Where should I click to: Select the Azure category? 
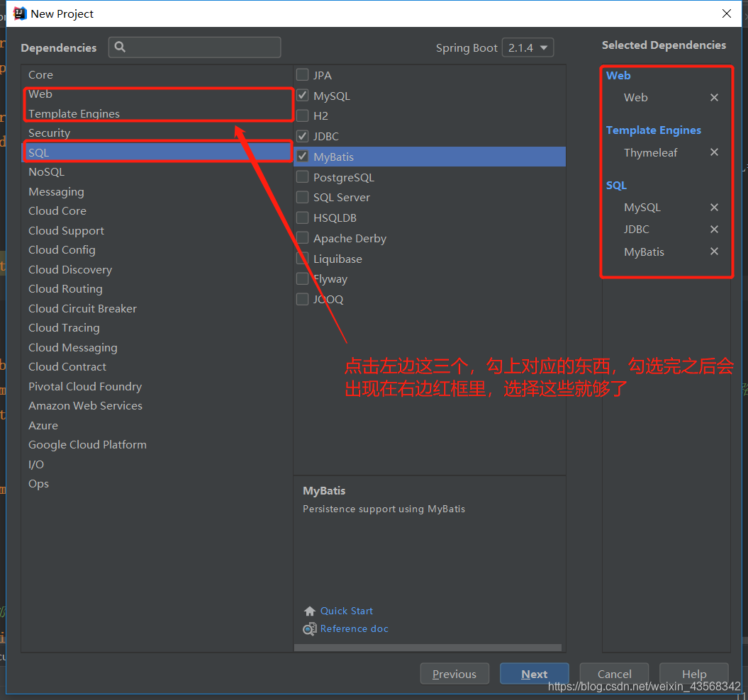tap(157, 425)
